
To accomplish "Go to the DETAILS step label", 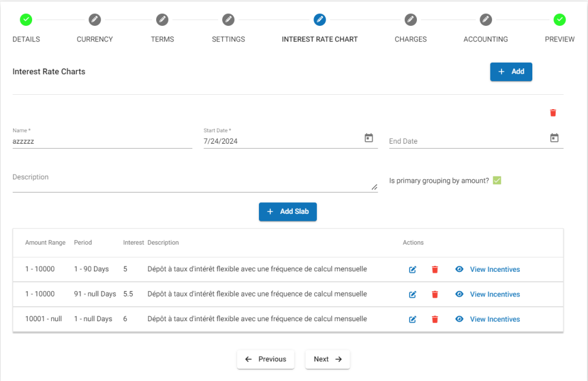I will coord(26,39).
